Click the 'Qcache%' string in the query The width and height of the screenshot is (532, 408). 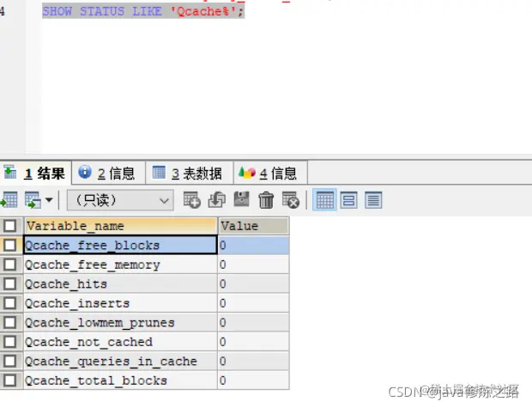click(x=203, y=11)
